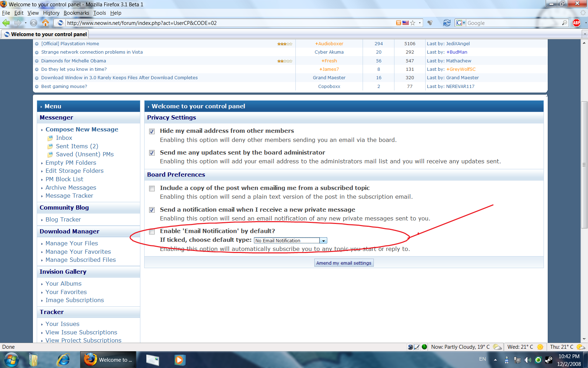Select the Welcome to your control panel tab
588x368 pixels.
45,34
